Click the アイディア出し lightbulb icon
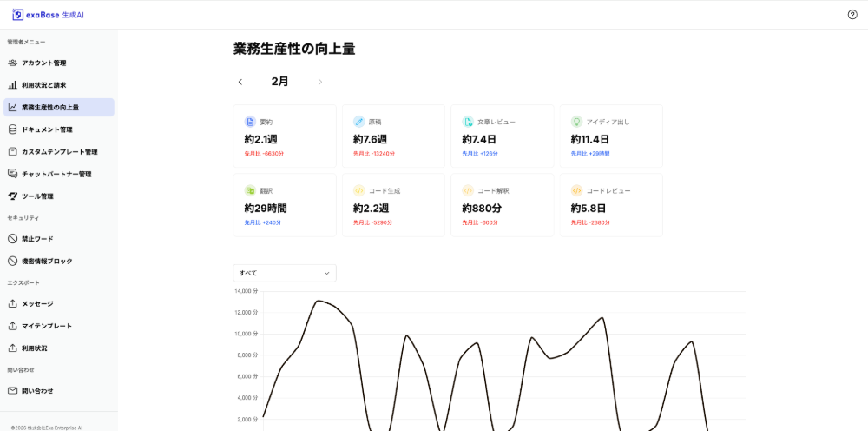The image size is (868, 431). [577, 122]
